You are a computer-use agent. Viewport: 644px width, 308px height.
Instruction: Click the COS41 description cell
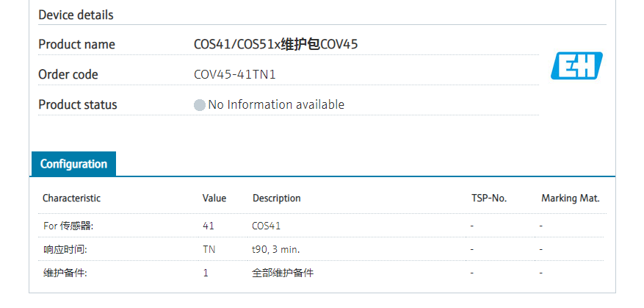click(x=266, y=226)
